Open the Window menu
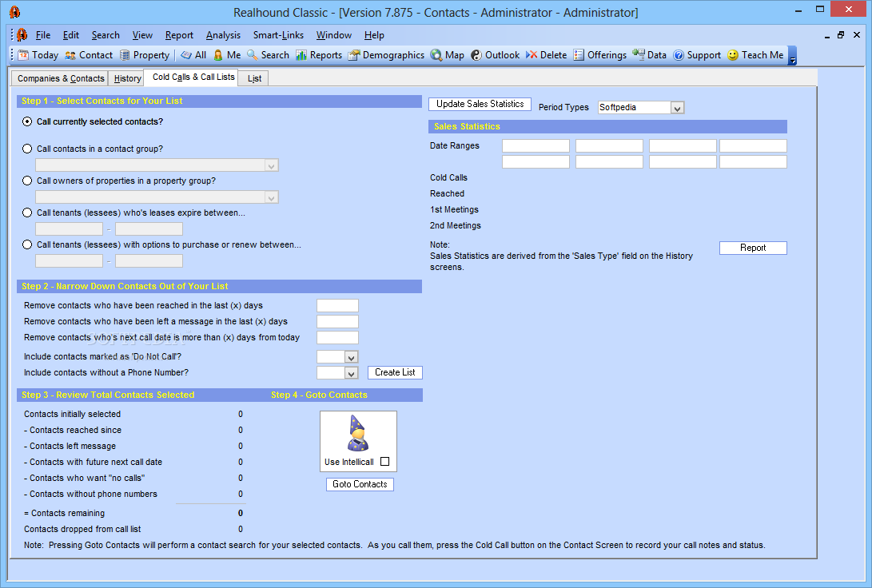 333,35
